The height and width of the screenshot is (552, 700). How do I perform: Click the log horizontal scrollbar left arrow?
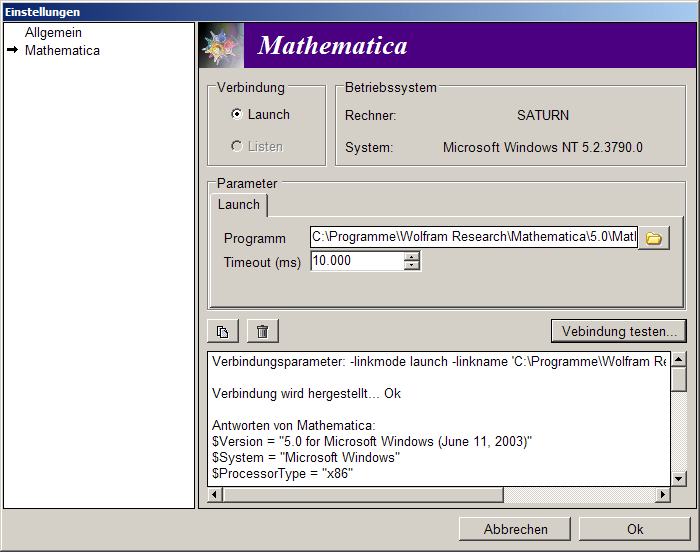click(x=215, y=494)
